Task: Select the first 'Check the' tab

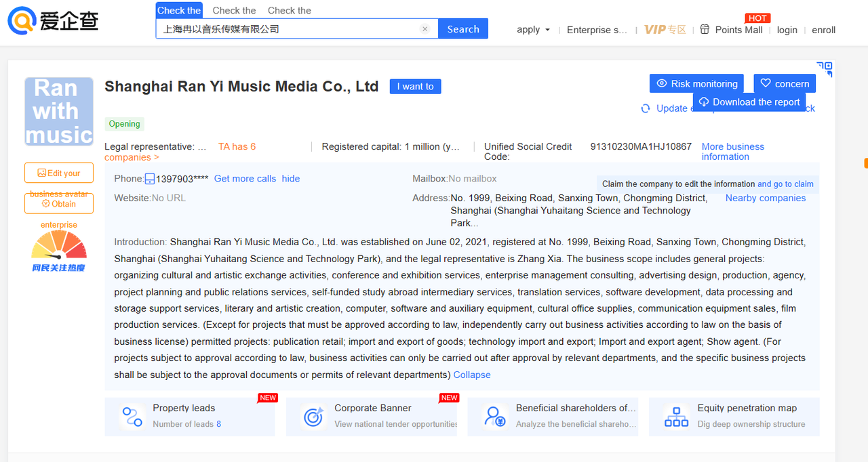Action: pyautogui.click(x=179, y=10)
